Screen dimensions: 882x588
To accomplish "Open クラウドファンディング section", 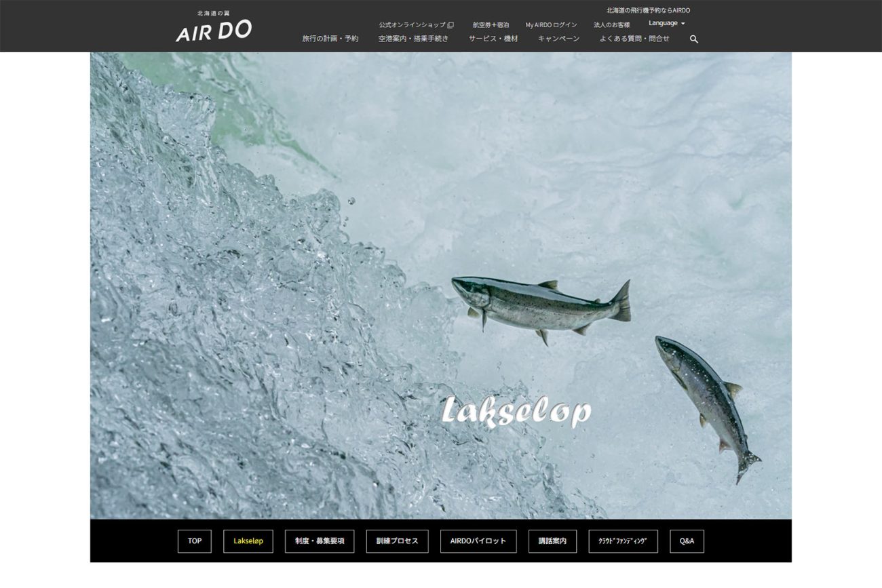I will 623,541.
